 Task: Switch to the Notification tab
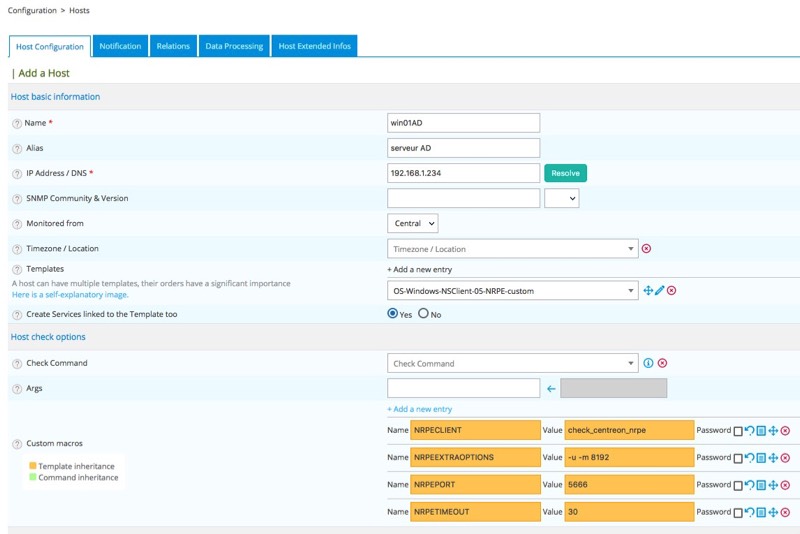tap(120, 46)
